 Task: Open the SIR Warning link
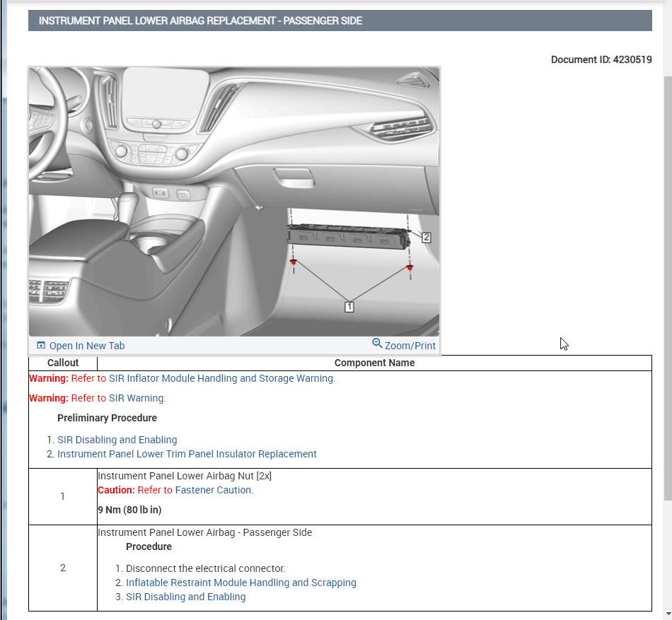click(137, 398)
